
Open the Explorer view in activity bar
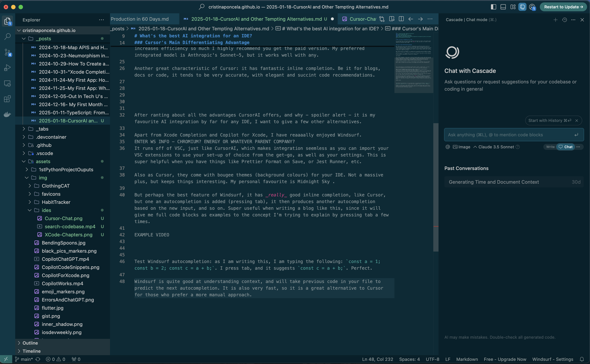click(7, 21)
